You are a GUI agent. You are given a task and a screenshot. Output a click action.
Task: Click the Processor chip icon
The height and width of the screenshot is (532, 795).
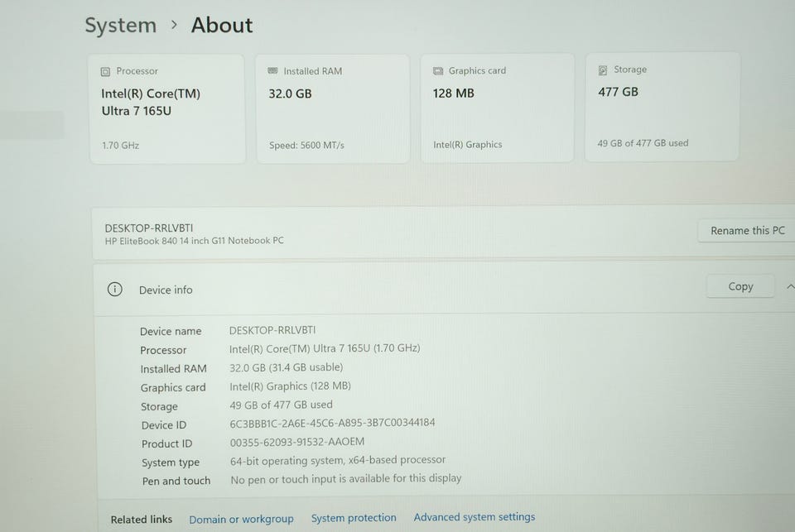(105, 71)
